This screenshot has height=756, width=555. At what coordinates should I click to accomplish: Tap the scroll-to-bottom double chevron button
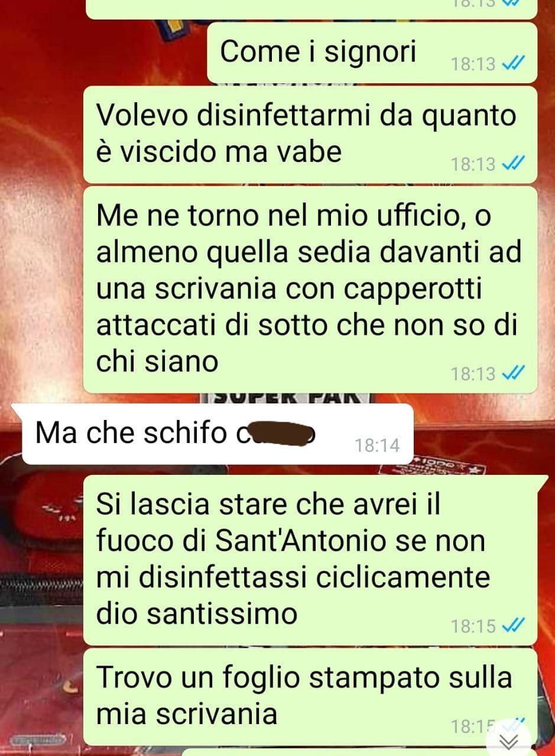coord(509,741)
